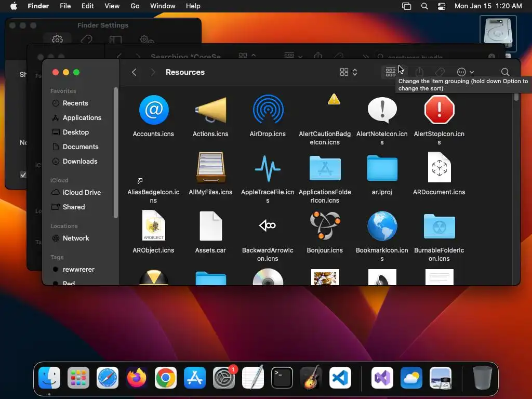Click the Share toolbar button

[420, 72]
